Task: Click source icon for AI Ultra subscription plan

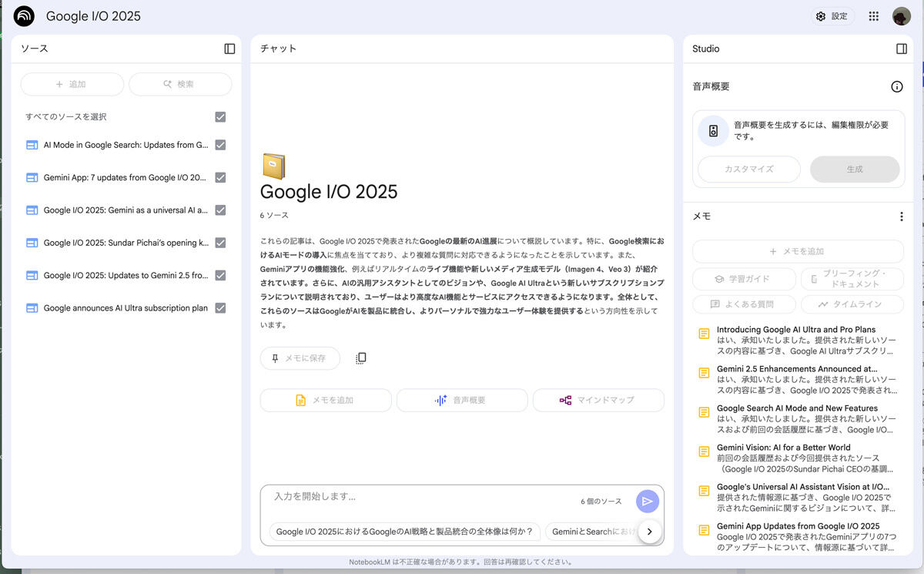Action: click(x=32, y=308)
